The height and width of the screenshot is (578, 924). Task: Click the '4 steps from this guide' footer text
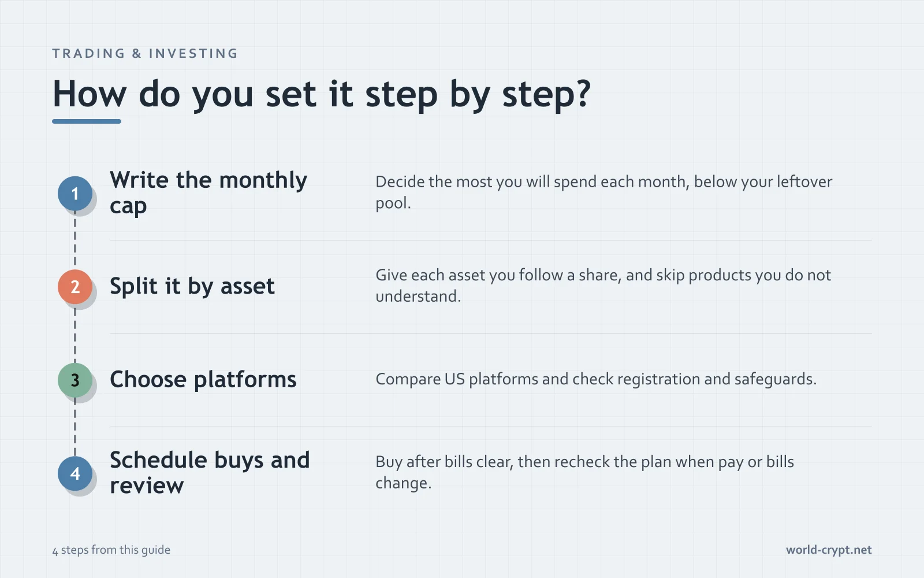(x=111, y=550)
